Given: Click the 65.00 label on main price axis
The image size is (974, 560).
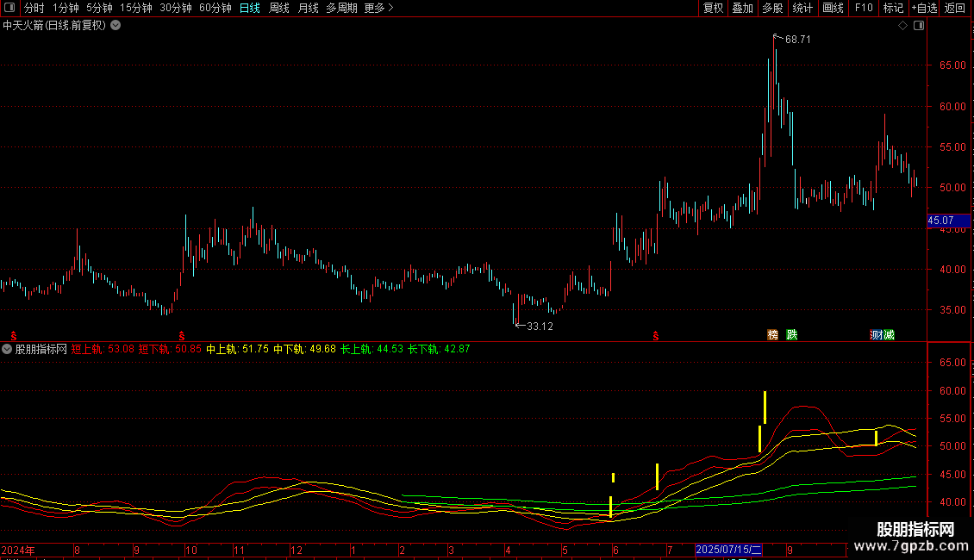Looking at the screenshot, I should pos(952,65).
